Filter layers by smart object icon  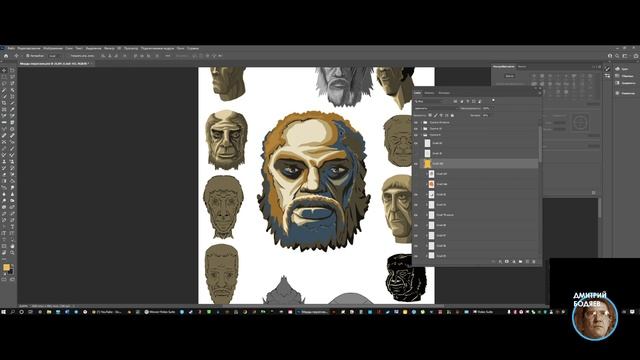tap(480, 101)
